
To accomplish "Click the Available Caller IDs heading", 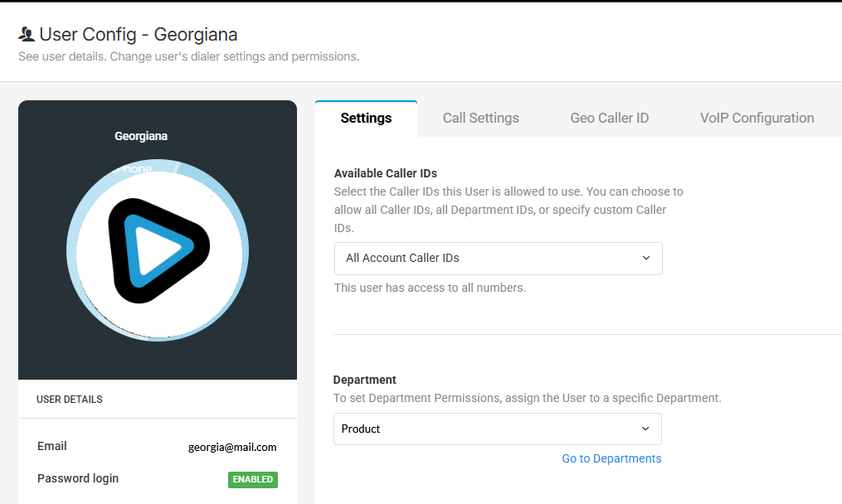I will (385, 173).
